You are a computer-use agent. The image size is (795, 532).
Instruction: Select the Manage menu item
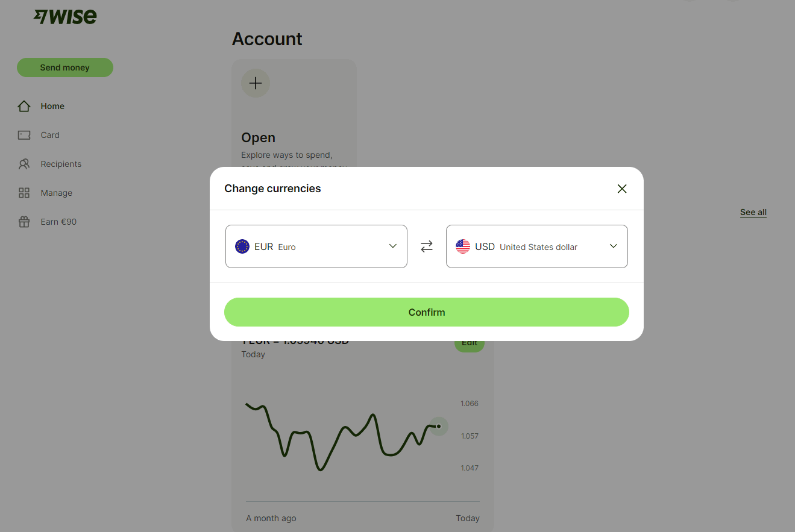pos(57,193)
